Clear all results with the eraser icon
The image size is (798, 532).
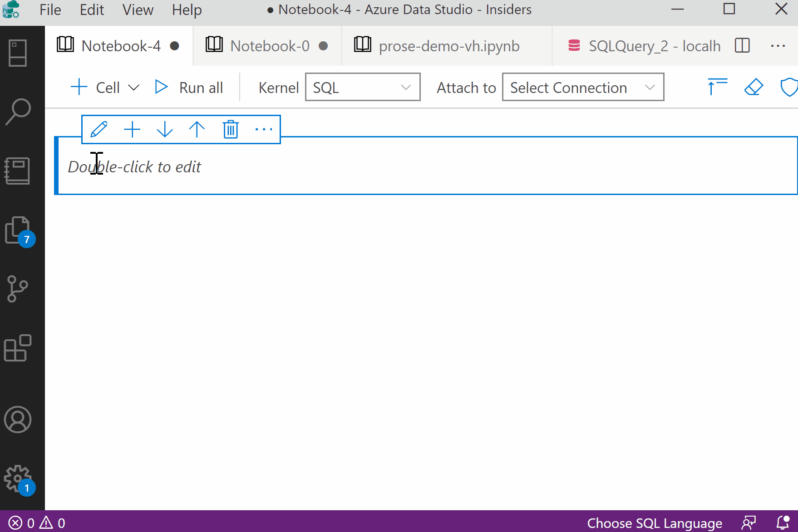pyautogui.click(x=754, y=87)
